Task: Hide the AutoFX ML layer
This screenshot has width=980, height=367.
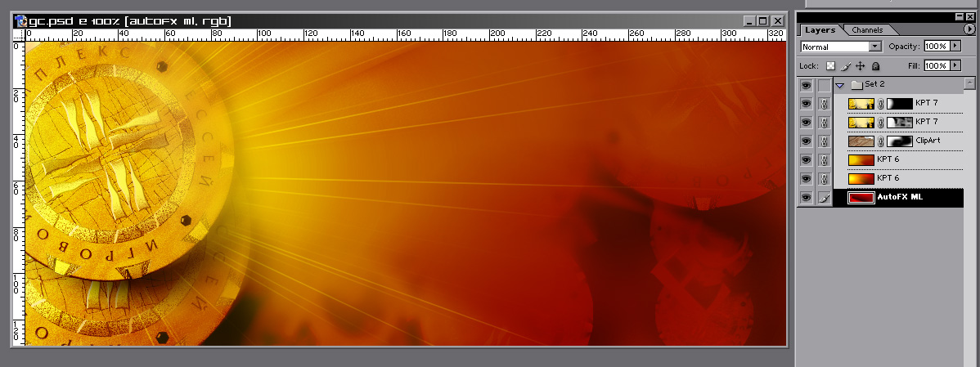Action: pos(807,198)
